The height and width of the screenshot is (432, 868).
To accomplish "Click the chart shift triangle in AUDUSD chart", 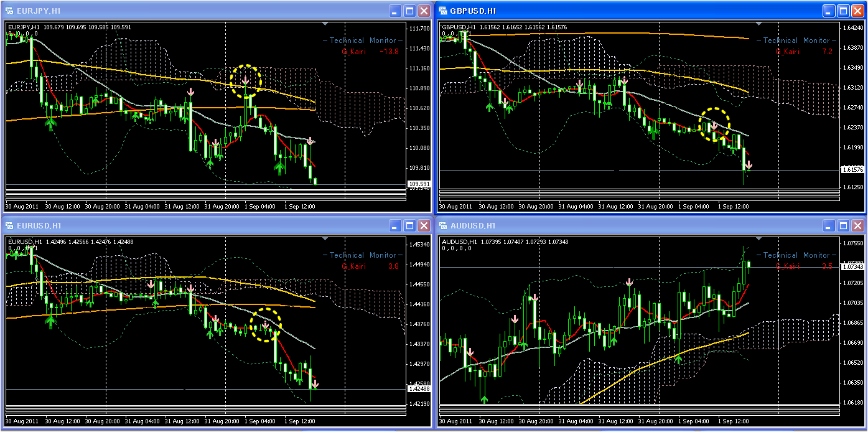I will tap(758, 238).
